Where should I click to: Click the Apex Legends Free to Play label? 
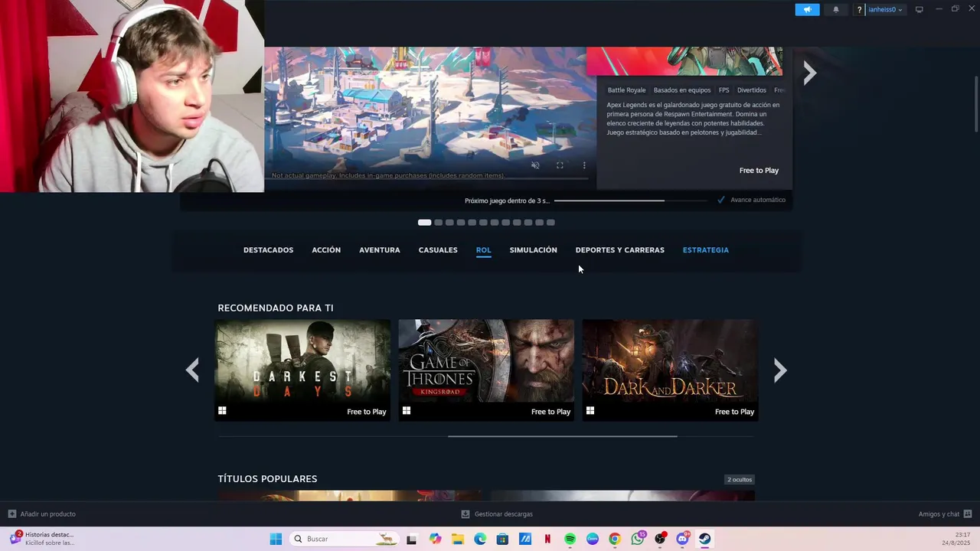point(759,171)
